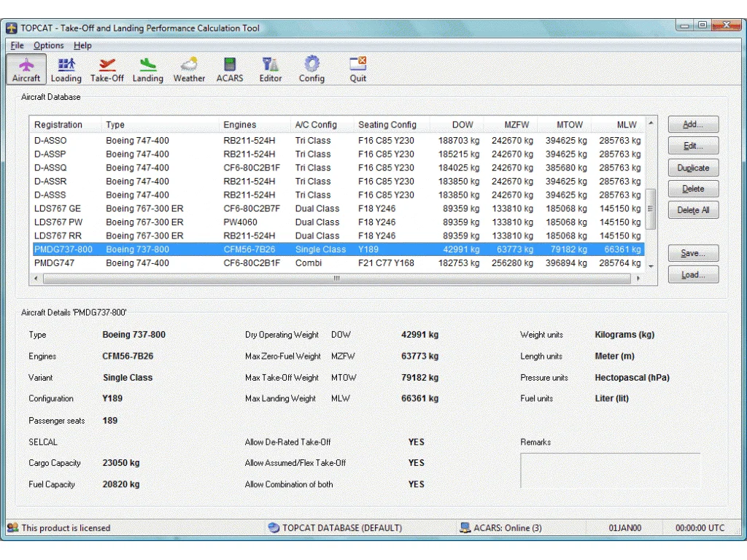
Task: Select the LDS767 PW aircraft row
Action: [x=338, y=222]
